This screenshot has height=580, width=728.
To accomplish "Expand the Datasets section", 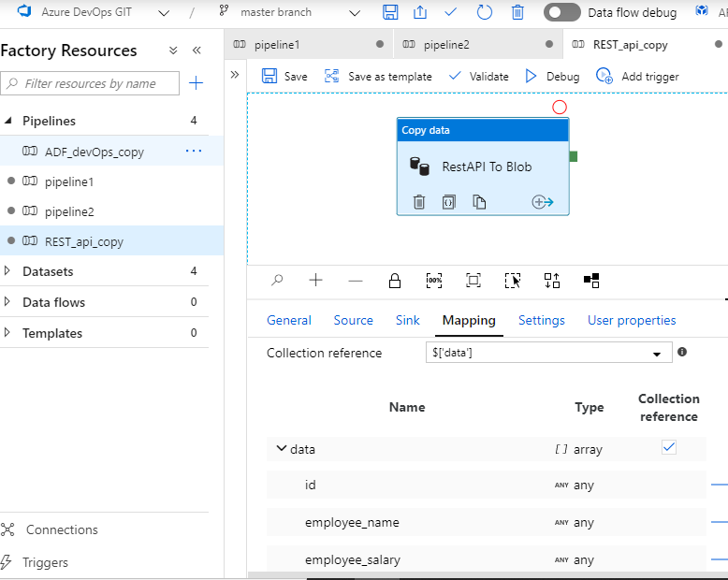I will tap(7, 271).
